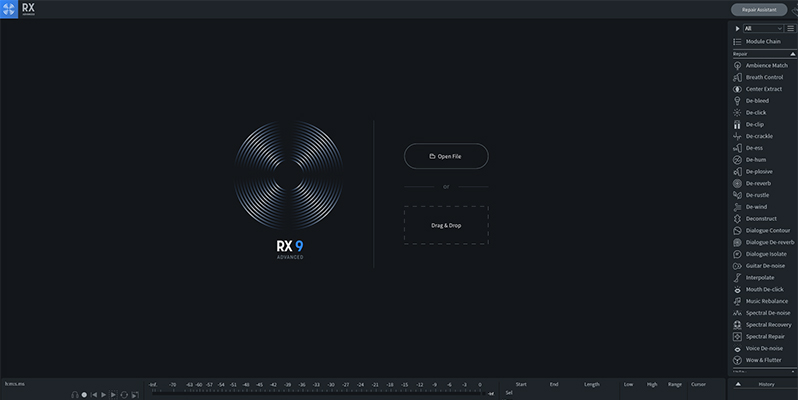Open the De-reverb module
Viewport: 798px width, 400px height.
752,183
